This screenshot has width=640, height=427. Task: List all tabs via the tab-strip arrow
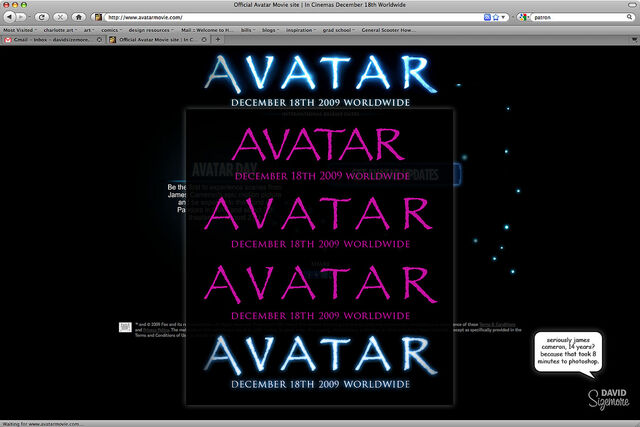click(x=634, y=40)
